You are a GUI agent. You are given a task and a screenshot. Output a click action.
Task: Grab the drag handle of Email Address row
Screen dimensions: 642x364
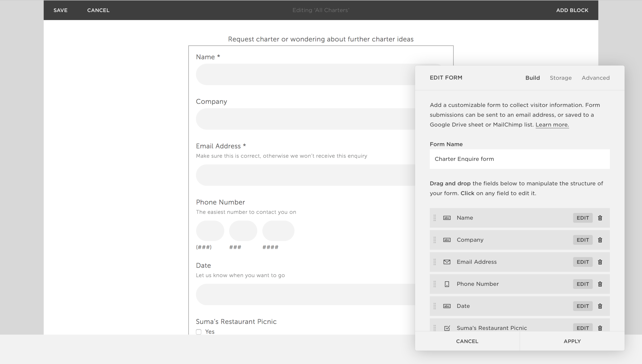point(435,262)
